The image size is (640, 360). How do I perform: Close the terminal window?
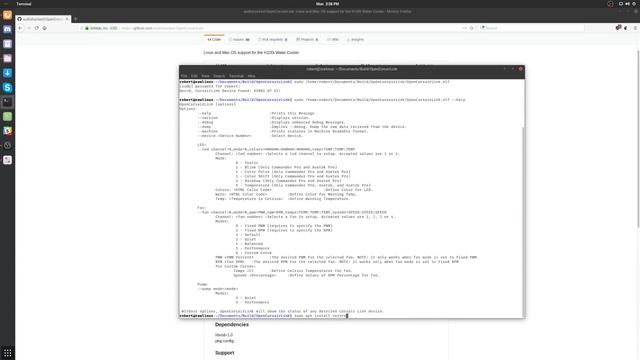(520, 69)
